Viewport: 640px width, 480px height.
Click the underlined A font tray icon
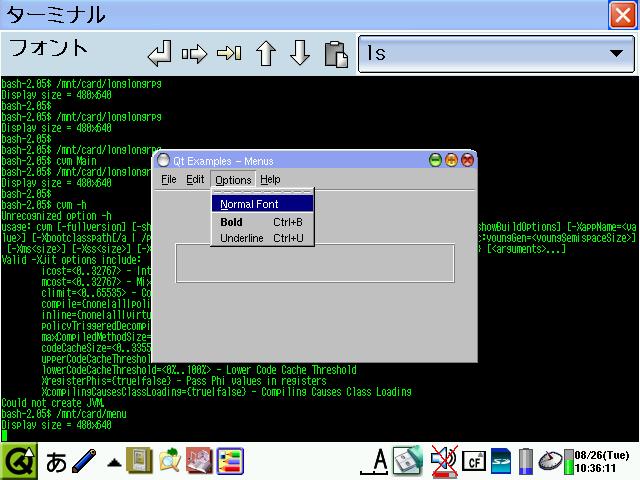(x=375, y=462)
